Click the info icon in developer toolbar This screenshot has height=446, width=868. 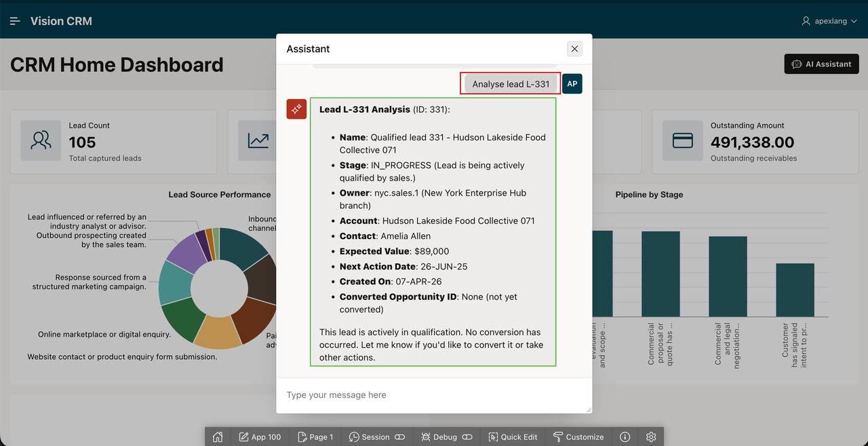coord(625,436)
